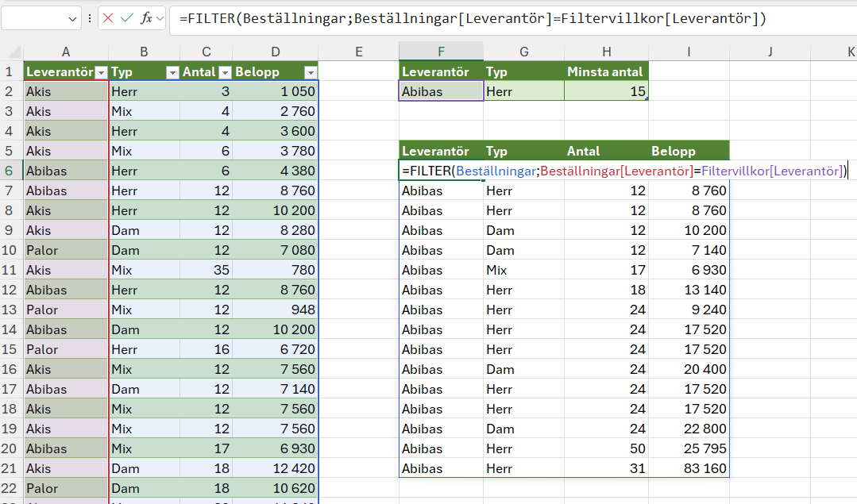Viewport: 857px width, 504px height.
Task: Click filter criteria cell Abibas in F2
Action: (441, 91)
